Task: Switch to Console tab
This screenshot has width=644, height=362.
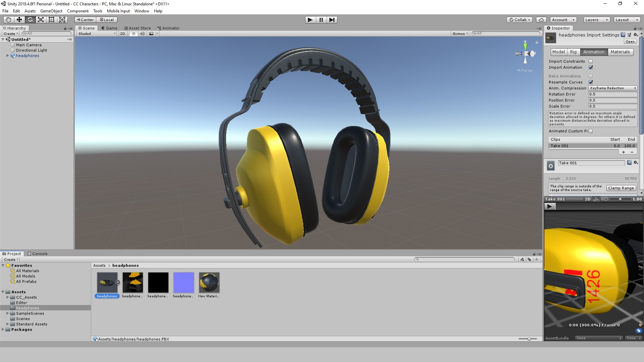Action: tap(38, 254)
